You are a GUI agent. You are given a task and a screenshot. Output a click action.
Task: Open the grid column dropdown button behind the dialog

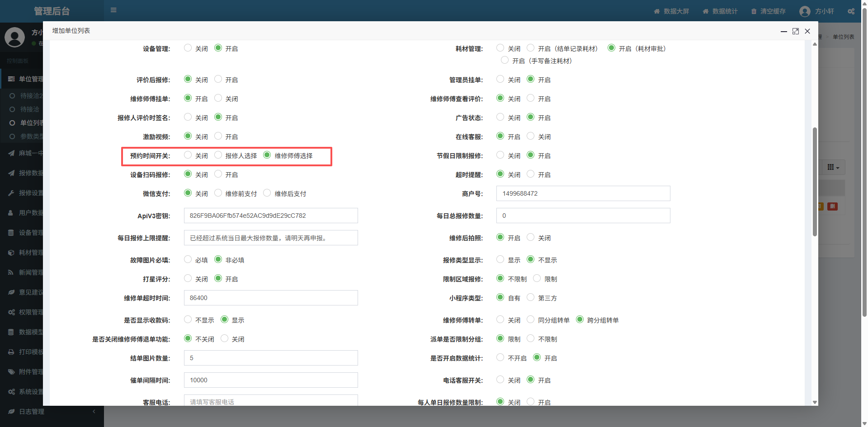[x=833, y=167]
